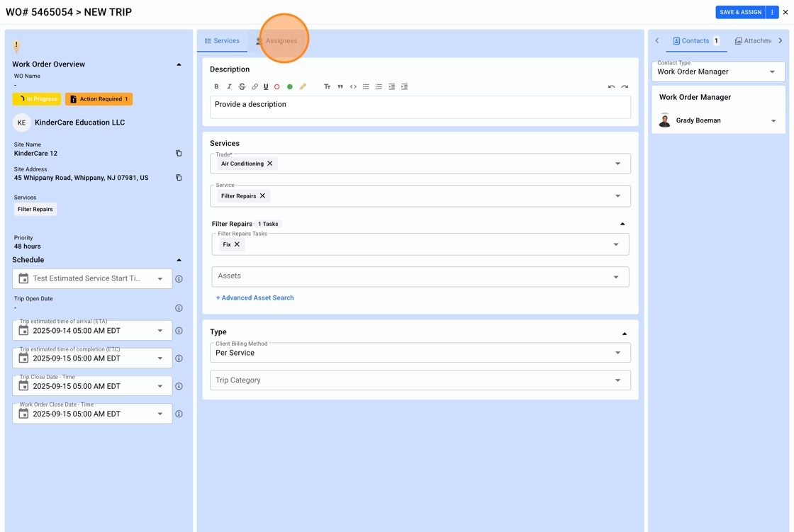Viewport: 794px width, 532px height.
Task: Collapse the Schedule section
Action: (x=179, y=260)
